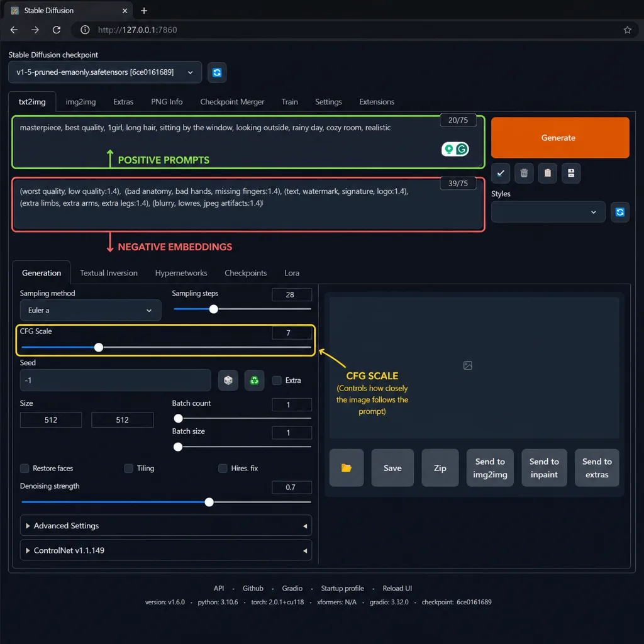Screen dimensions: 644x644
Task: Refresh the Styles list icon
Action: 619,212
